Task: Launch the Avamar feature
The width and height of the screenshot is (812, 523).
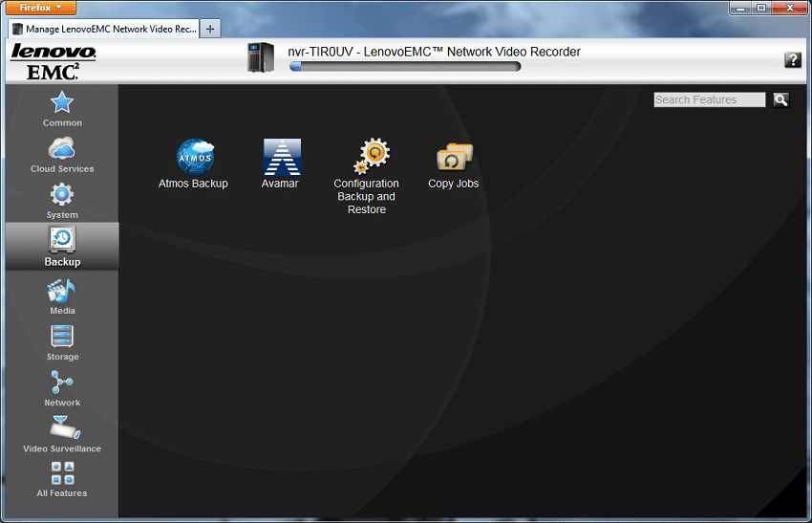Action: (280, 163)
